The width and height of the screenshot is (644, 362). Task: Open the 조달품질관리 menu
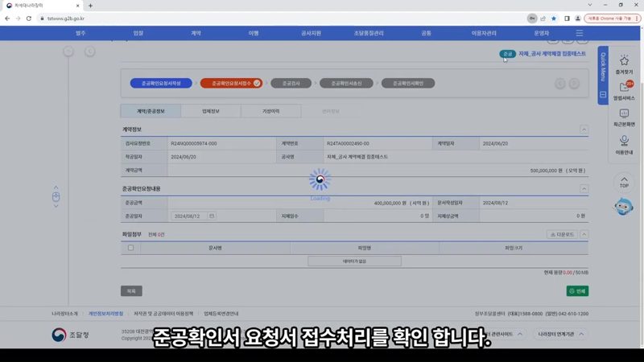tap(369, 33)
